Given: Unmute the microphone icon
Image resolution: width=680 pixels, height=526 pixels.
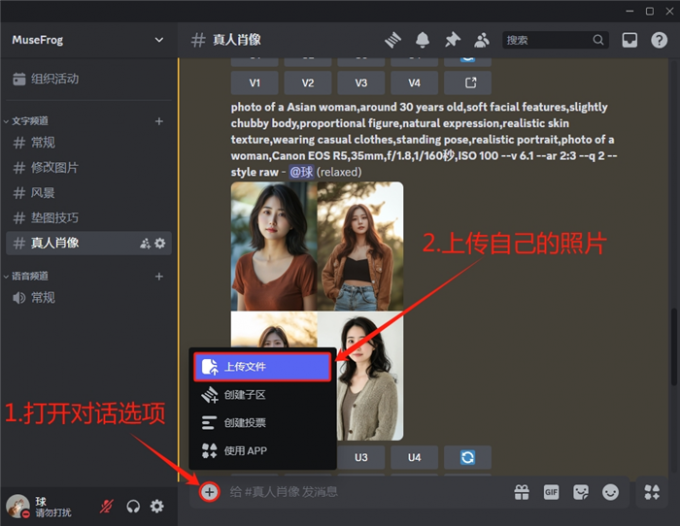Looking at the screenshot, I should (107, 506).
